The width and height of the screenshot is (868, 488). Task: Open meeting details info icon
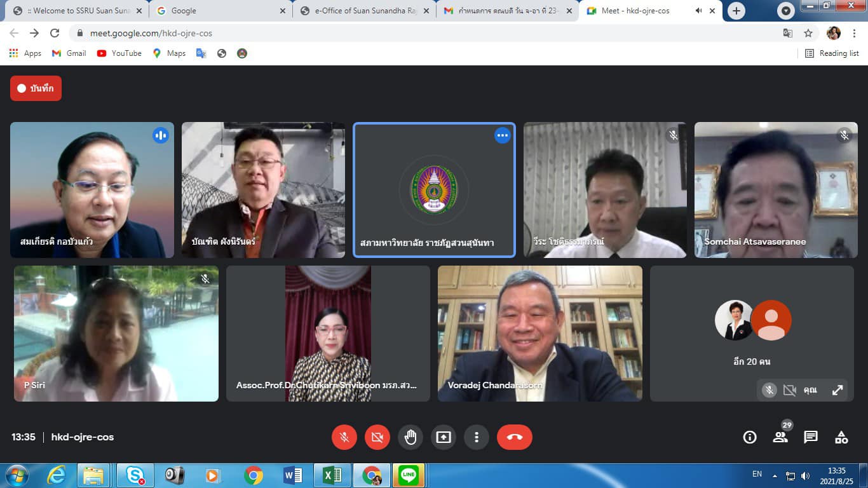click(x=750, y=437)
